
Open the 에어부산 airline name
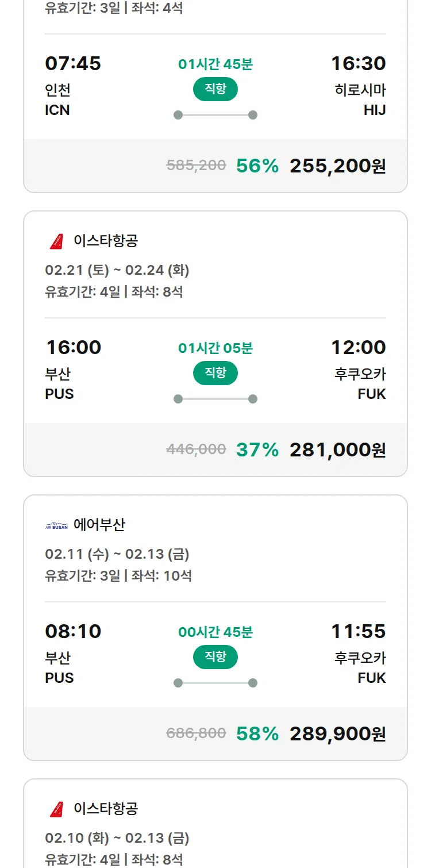point(99,525)
